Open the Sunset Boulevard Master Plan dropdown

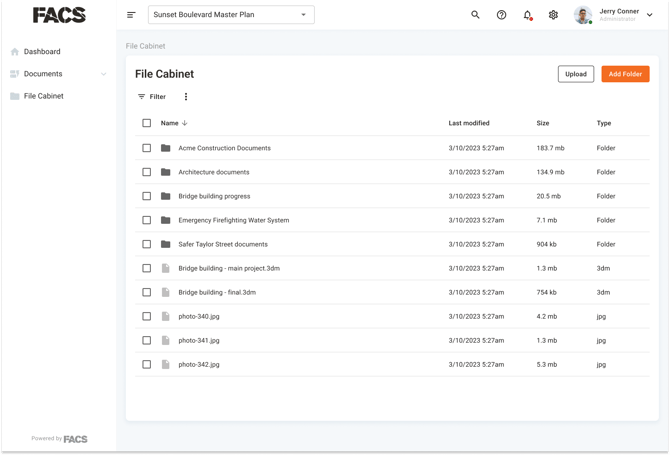(x=231, y=15)
